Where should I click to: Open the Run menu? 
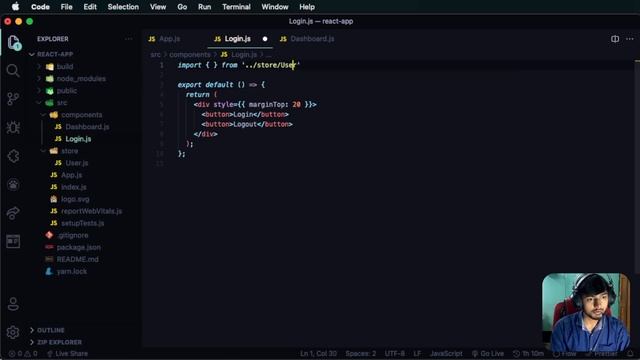point(204,7)
